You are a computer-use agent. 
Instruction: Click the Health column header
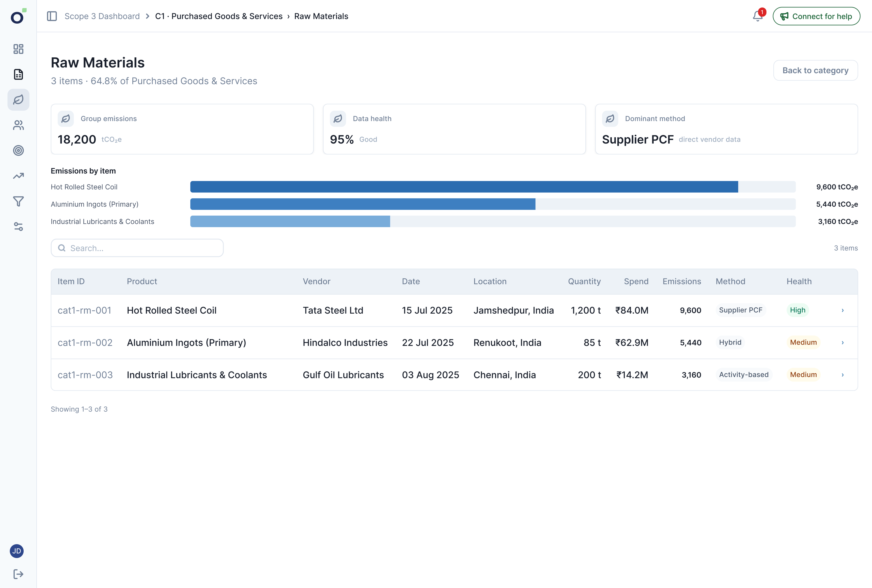coord(799,281)
